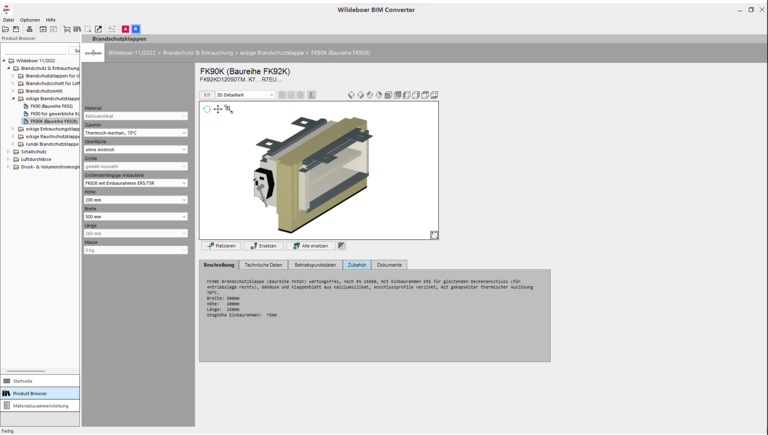Image resolution: width=768 pixels, height=435 pixels.
Task: Select the orbit rotate tool in the 3D viewer
Action: [x=207, y=109]
